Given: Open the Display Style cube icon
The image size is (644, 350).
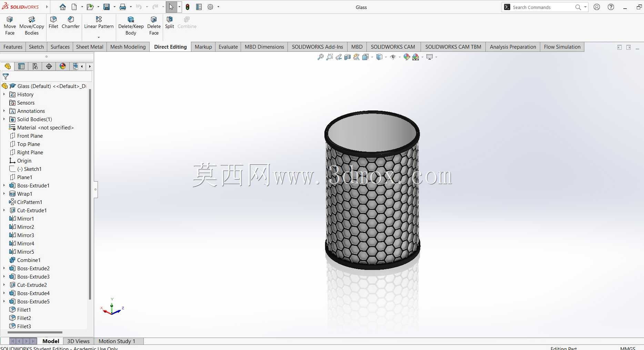Looking at the screenshot, I should [379, 57].
